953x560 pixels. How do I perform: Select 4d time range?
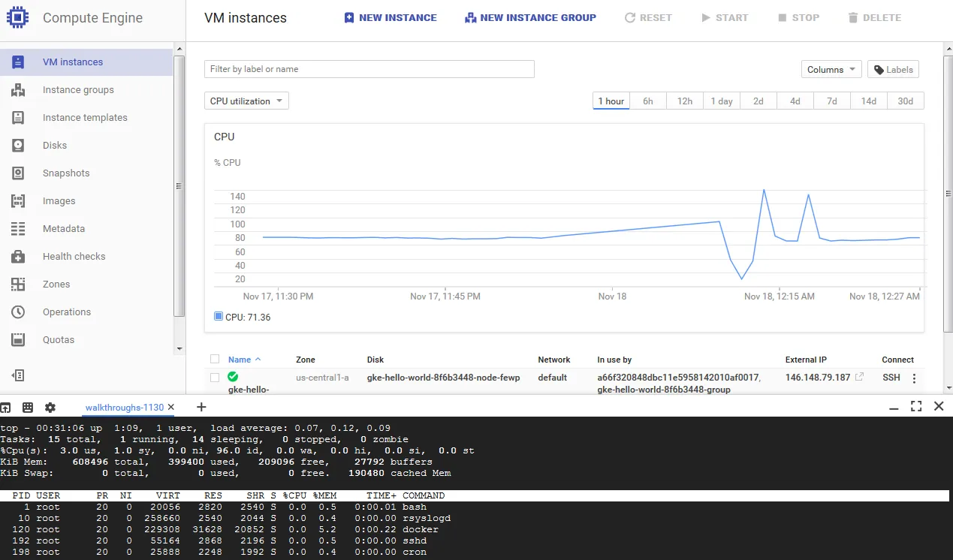click(795, 101)
